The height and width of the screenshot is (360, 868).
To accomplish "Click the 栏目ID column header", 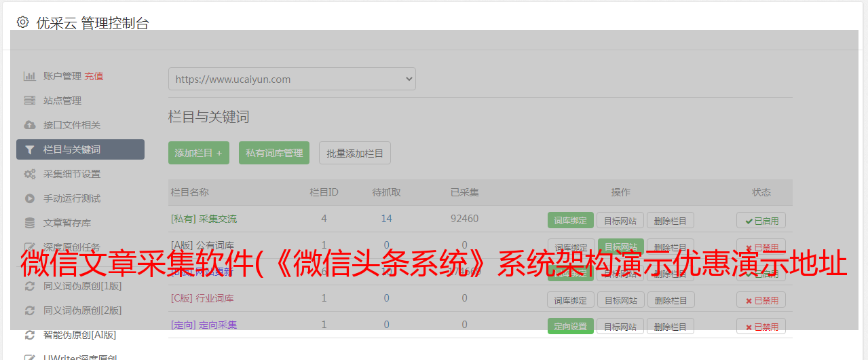I will pos(324,192).
